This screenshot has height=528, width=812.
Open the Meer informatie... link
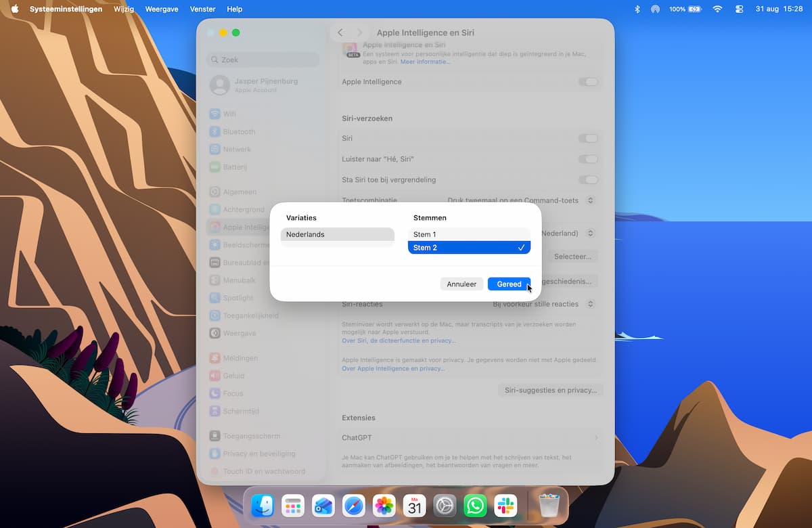425,62
